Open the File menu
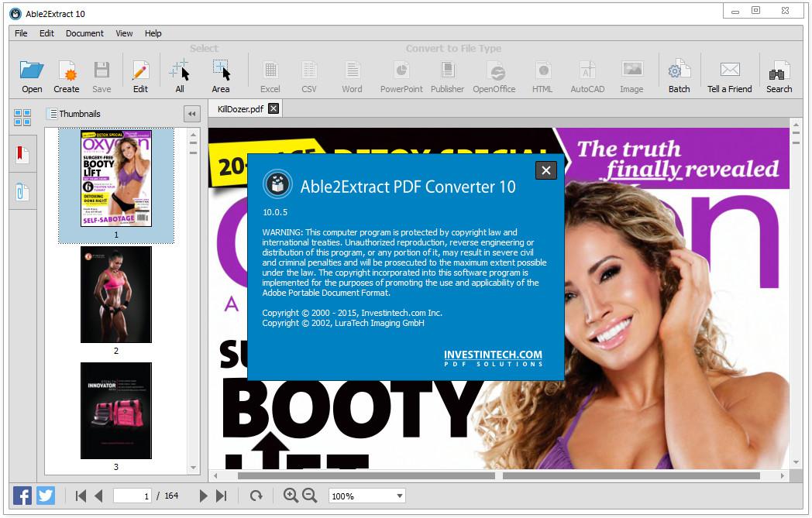 click(x=21, y=33)
